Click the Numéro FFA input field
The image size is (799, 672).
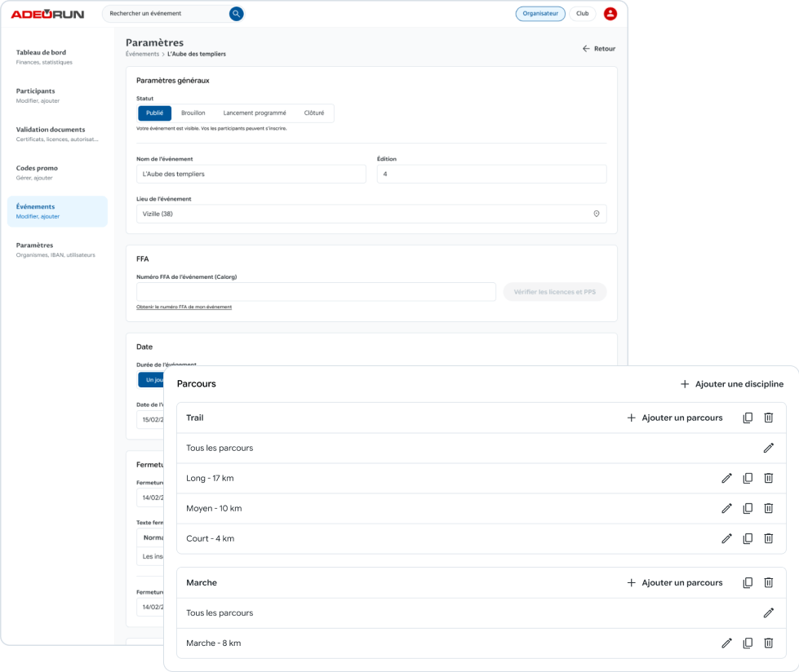pos(316,292)
